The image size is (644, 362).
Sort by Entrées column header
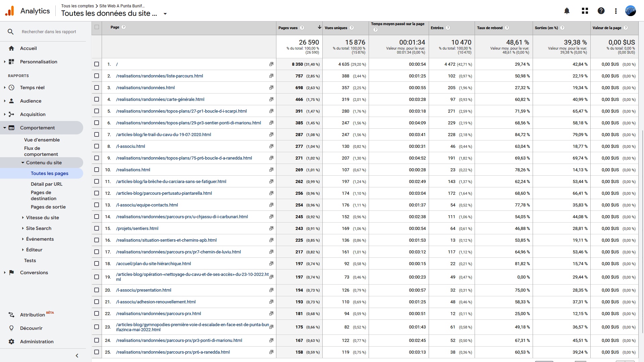[x=437, y=28]
